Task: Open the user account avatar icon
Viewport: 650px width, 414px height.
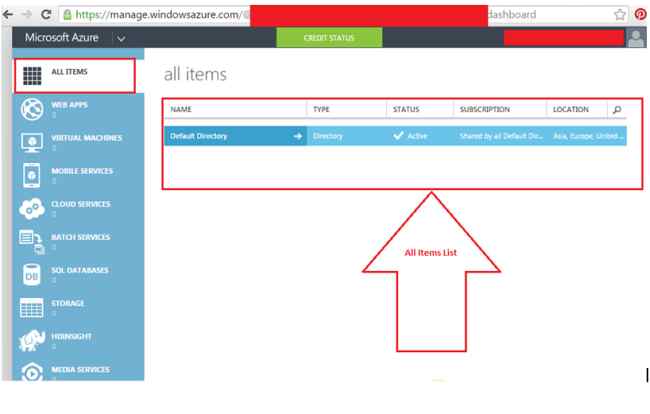Action: coord(636,38)
